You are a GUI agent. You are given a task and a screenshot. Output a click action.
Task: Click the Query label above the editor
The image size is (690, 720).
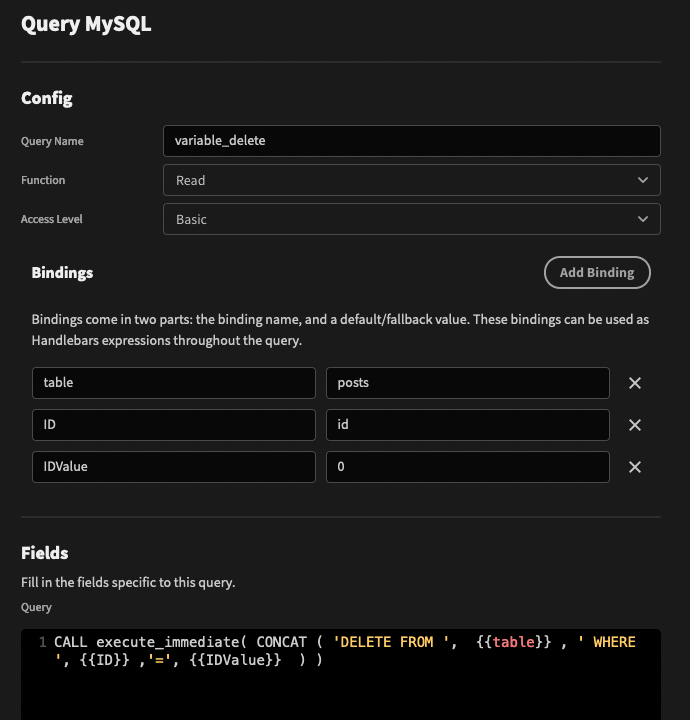coord(36,608)
